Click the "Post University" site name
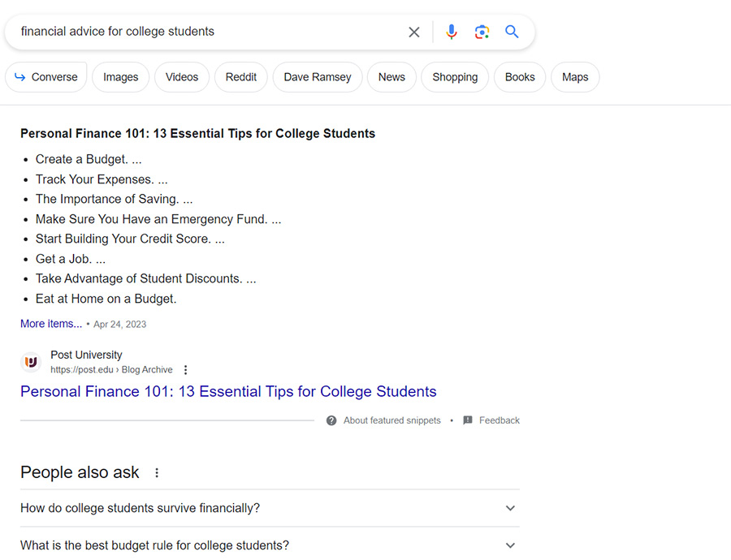The image size is (731, 560). 86,355
